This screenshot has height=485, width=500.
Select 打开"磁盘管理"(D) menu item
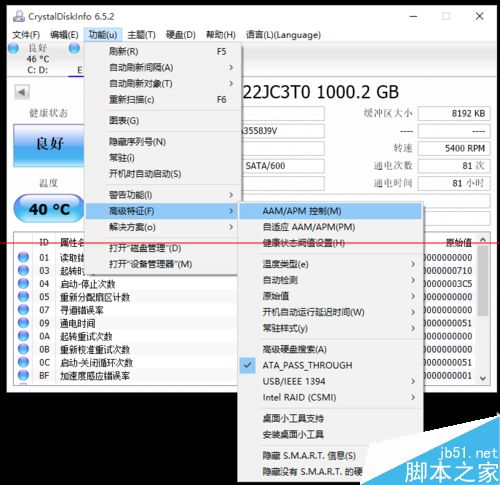tap(163, 248)
